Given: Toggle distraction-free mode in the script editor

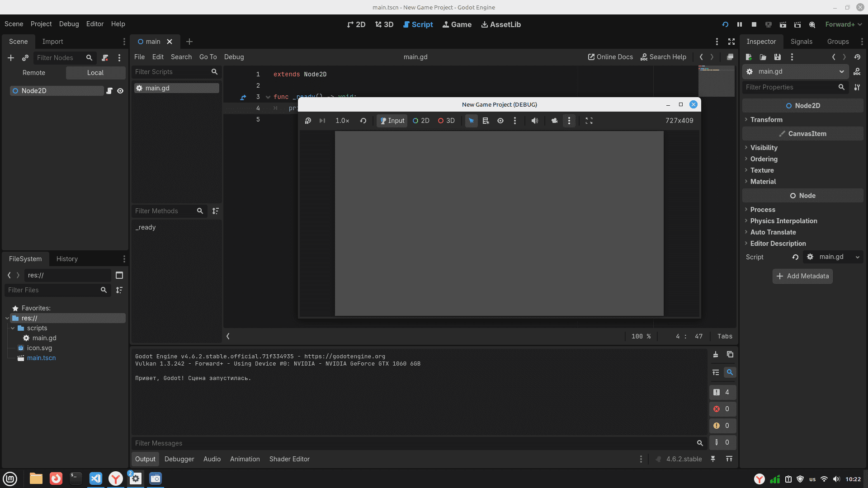Looking at the screenshot, I should click(731, 42).
